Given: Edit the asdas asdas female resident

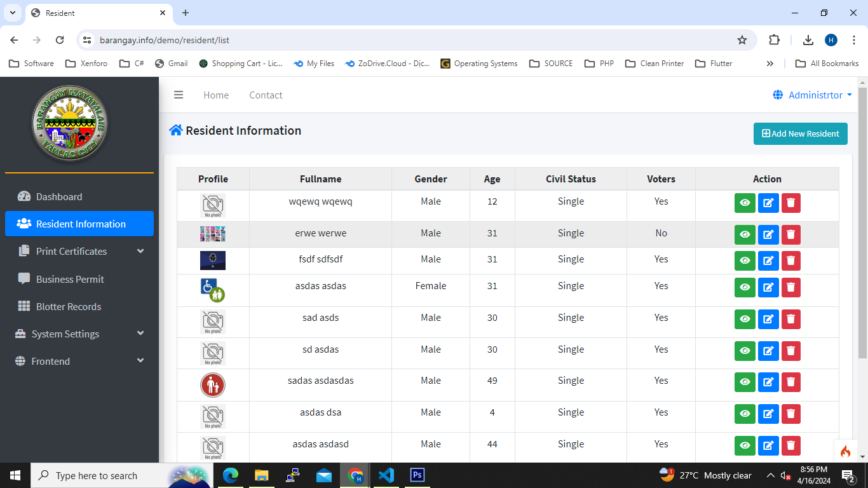Looking at the screenshot, I should pos(768,287).
